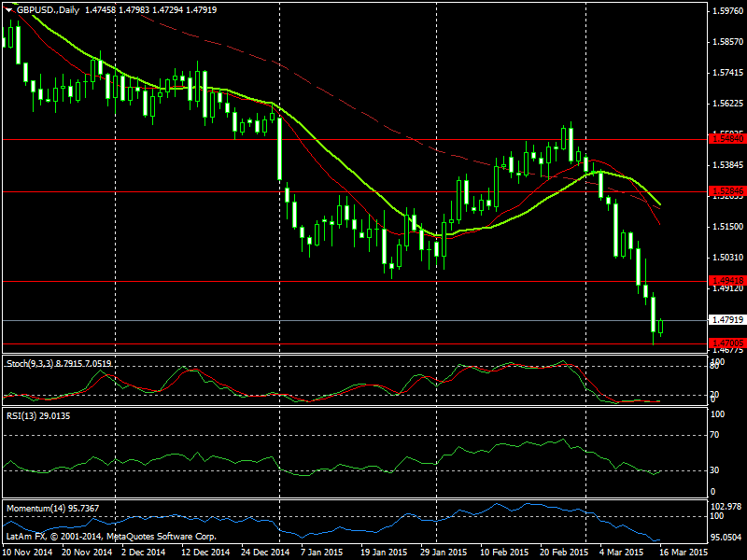Click the LatAm FX MetaQuotes copyright text

click(x=112, y=537)
